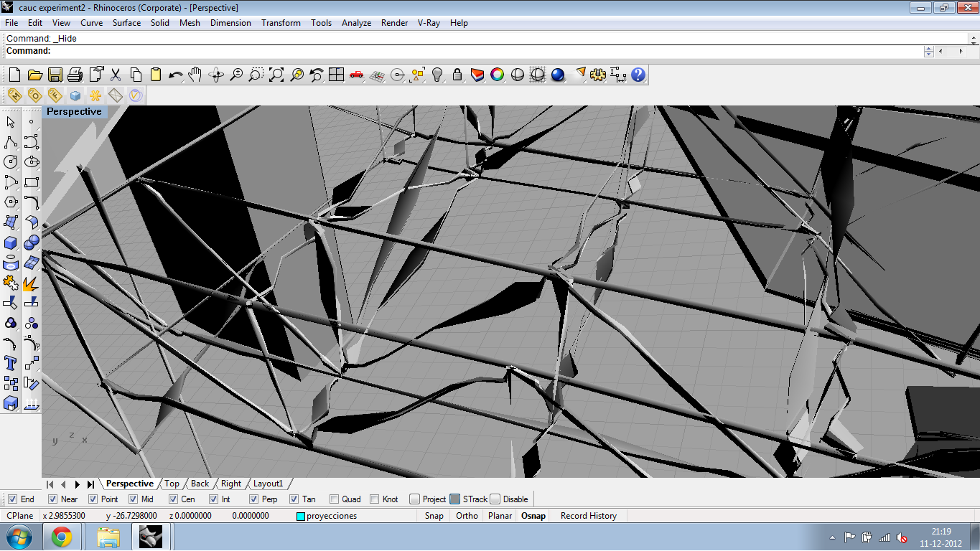Open the File menu
The width and height of the screenshot is (980, 551).
click(x=11, y=23)
